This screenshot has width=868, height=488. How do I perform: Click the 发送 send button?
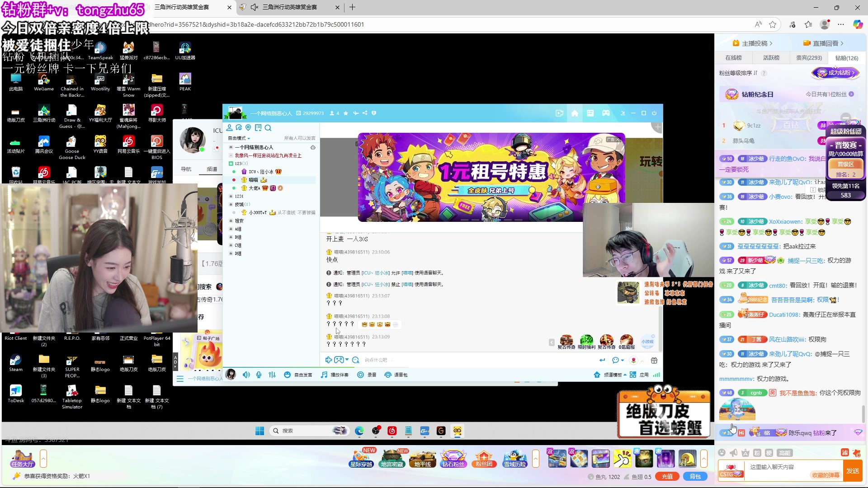click(x=853, y=471)
